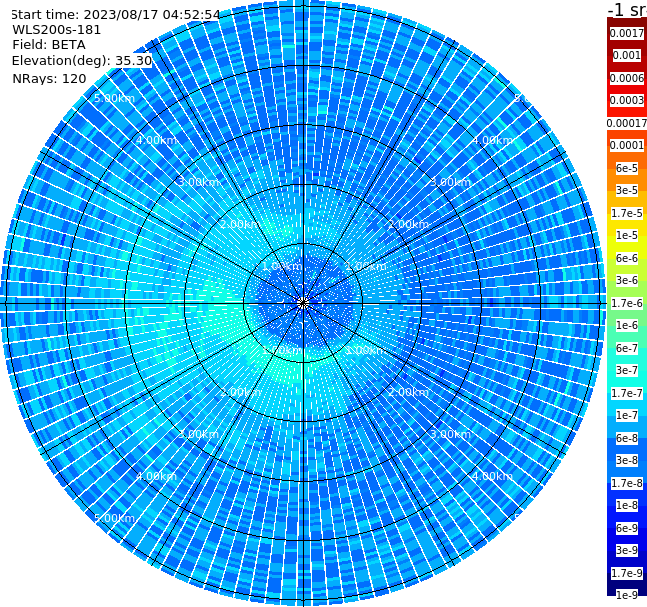
Task: Click the 4.00km range label in the lower-left quadrant
Action: [156, 476]
